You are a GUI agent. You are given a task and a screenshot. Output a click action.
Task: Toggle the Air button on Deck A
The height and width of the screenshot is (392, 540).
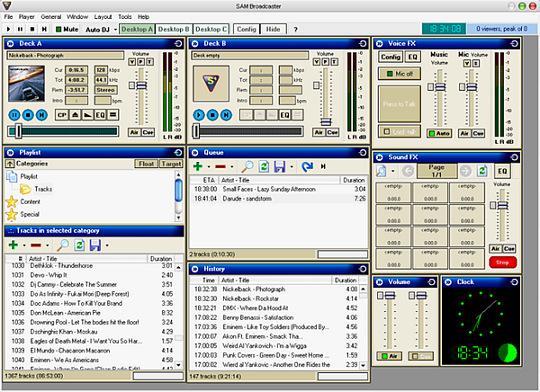[x=134, y=132]
